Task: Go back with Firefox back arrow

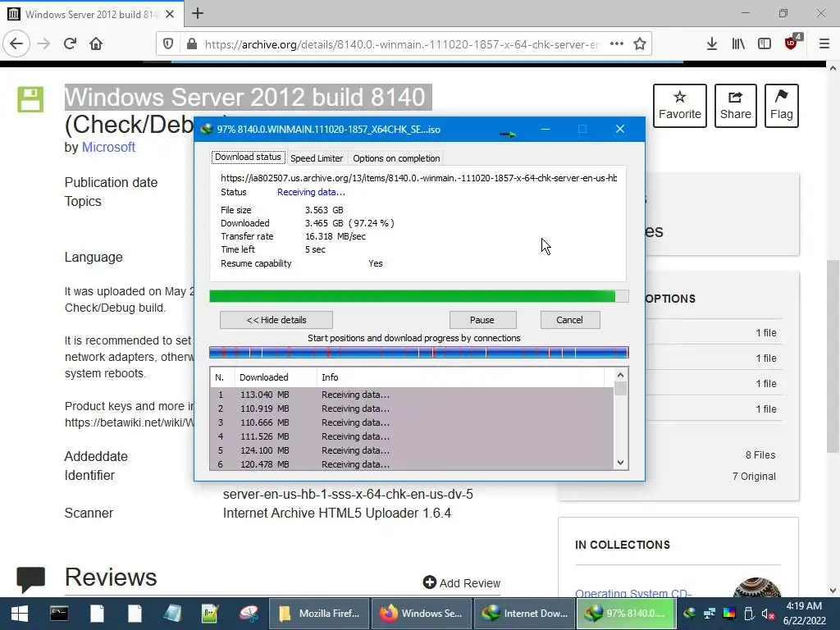Action: [x=16, y=44]
